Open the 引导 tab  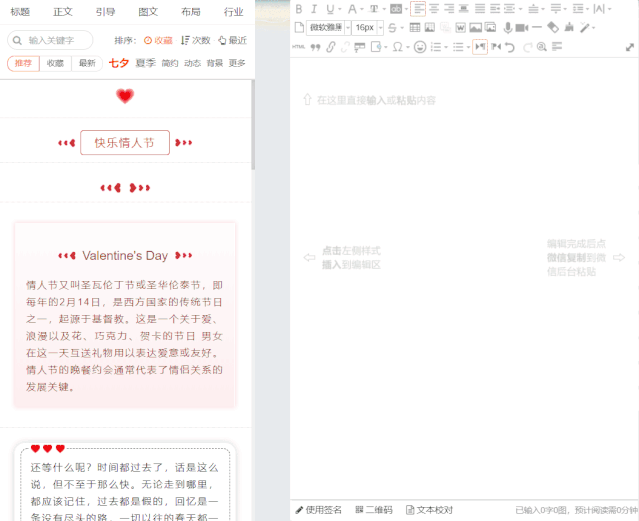coord(105,12)
